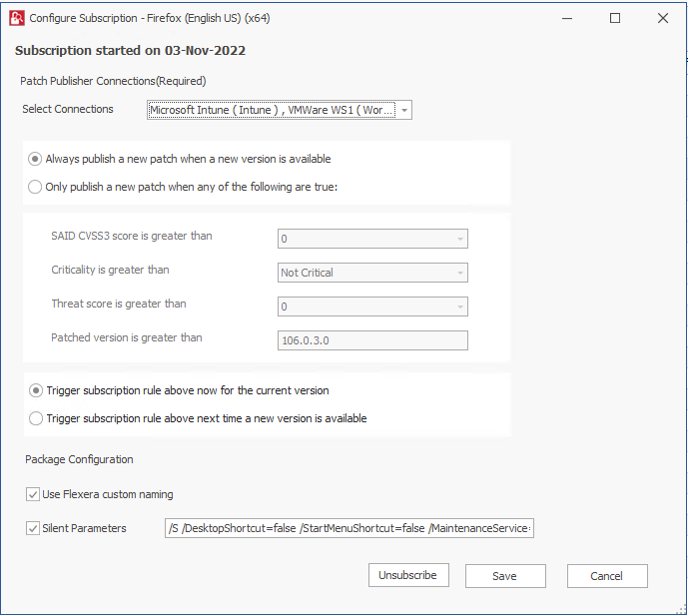
Task: Open the Criticality 'Not Critical' dropdown
Action: tap(460, 273)
